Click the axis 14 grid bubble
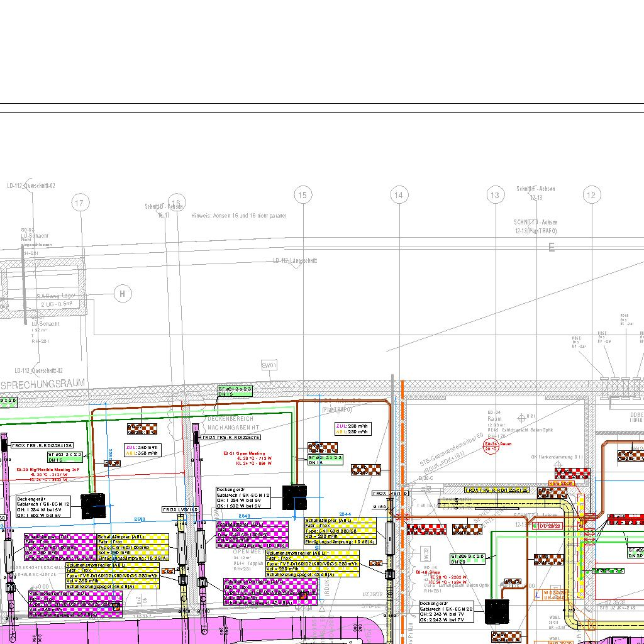644x644 pixels. pos(399,195)
